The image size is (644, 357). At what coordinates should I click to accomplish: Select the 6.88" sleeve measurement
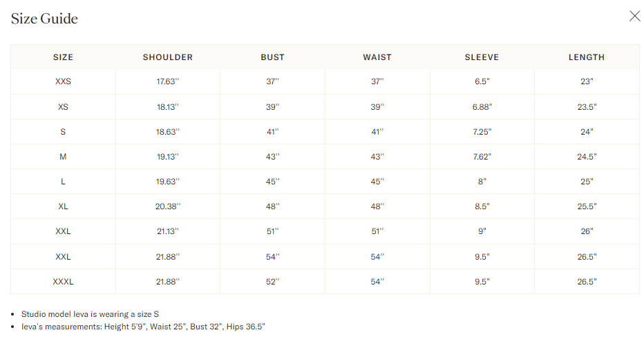point(482,107)
